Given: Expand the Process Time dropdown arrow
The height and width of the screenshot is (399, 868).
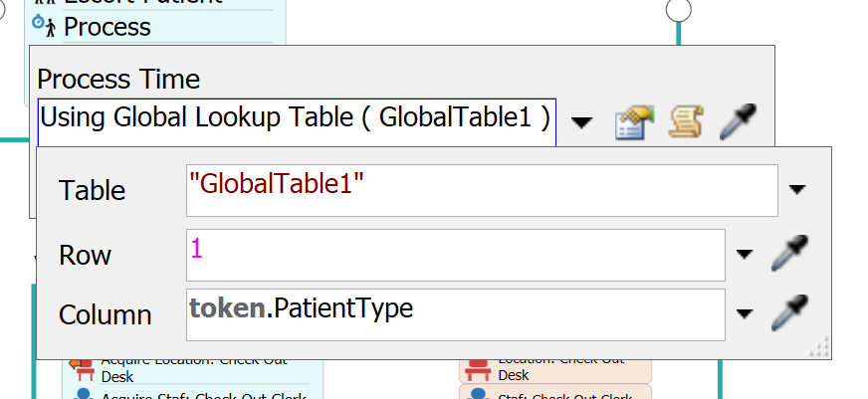Looking at the screenshot, I should pos(581,122).
